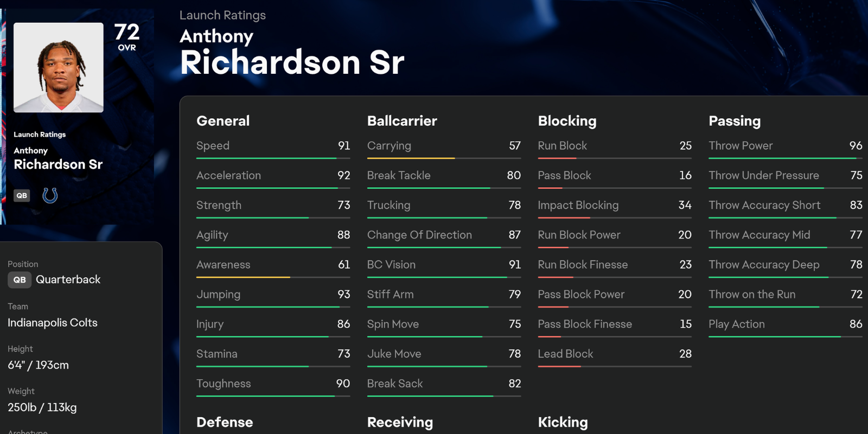
Task: Select the Ballcarrier section heading
Action: 402,121
